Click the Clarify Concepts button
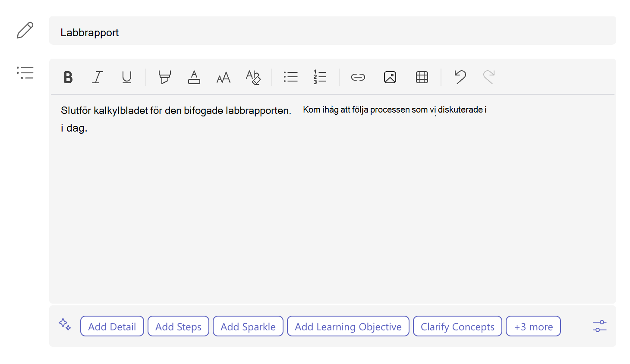 pyautogui.click(x=457, y=326)
